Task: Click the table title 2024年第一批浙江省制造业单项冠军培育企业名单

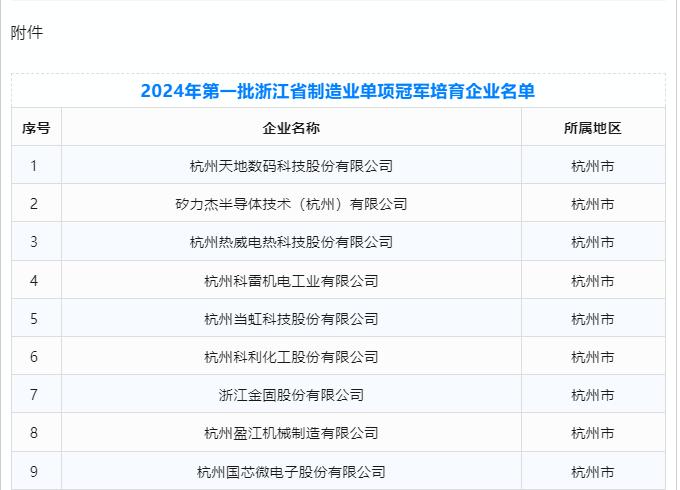Action: coord(337,91)
